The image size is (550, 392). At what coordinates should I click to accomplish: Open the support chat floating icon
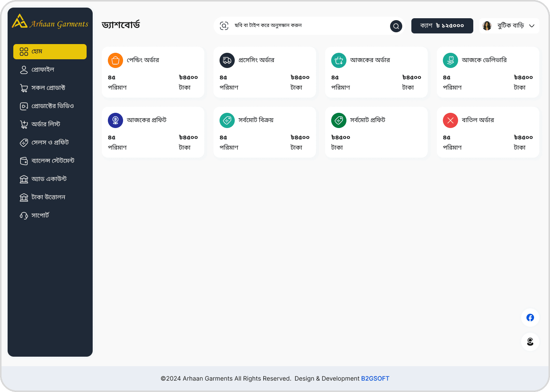(x=530, y=341)
